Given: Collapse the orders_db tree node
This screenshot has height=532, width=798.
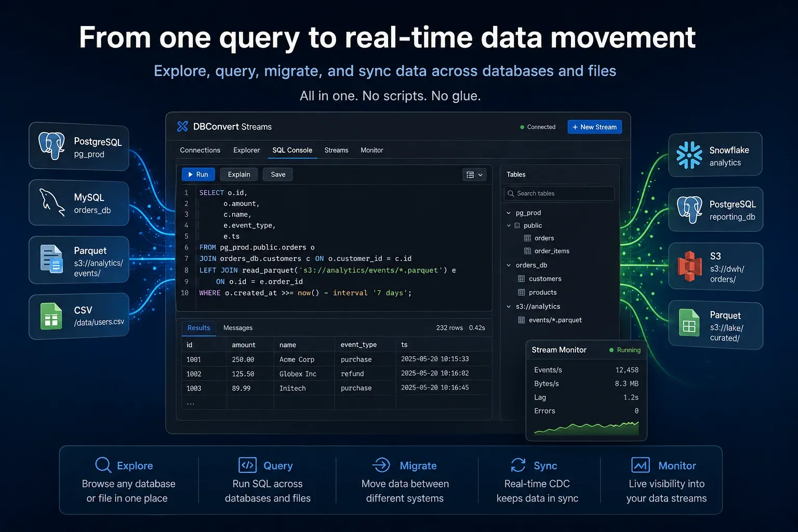Looking at the screenshot, I should click(509, 265).
